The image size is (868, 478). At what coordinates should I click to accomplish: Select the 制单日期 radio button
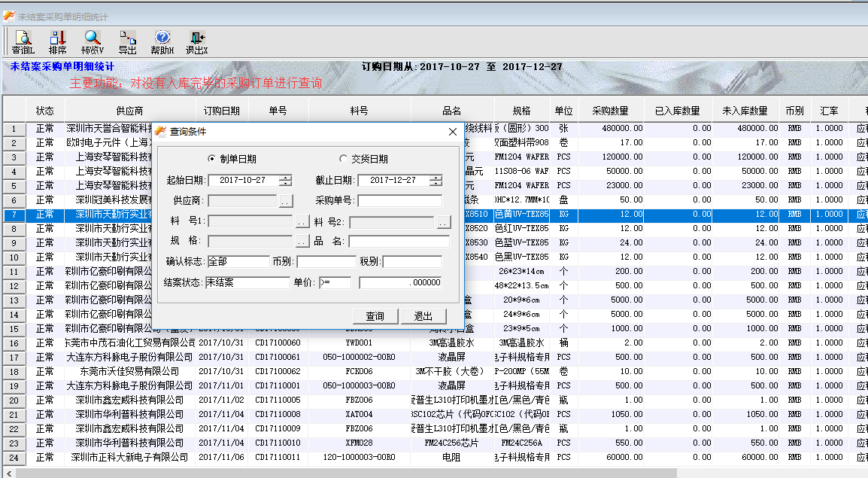[x=211, y=159]
